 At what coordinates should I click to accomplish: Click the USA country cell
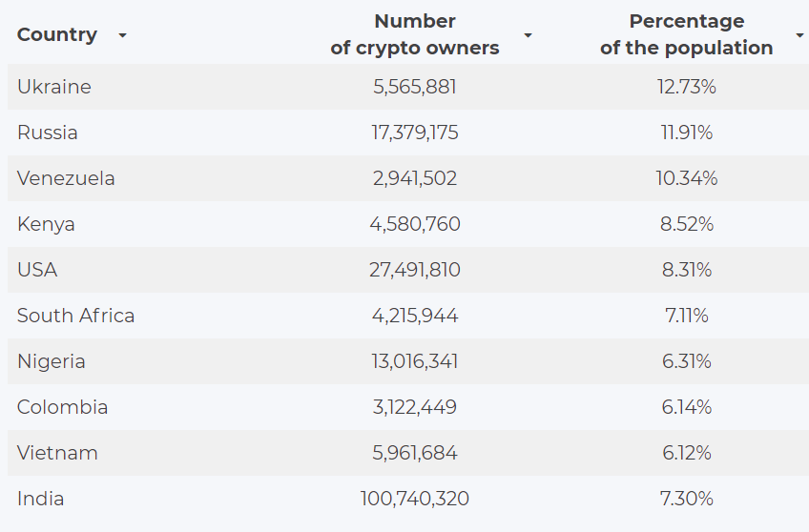[37, 270]
